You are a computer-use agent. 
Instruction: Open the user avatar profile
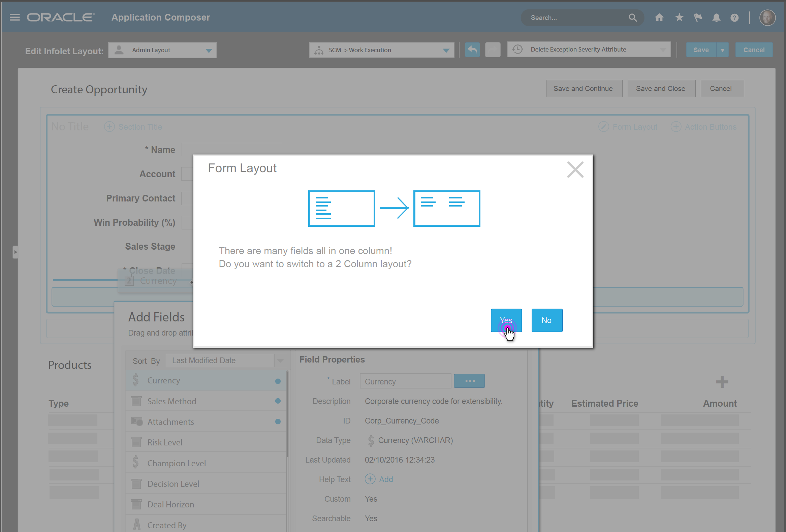click(x=767, y=18)
